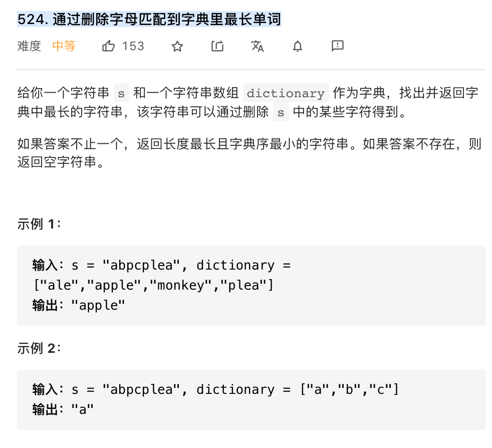This screenshot has height=448, width=492.
Task: Click the 中等 difficulty label
Action: [64, 46]
